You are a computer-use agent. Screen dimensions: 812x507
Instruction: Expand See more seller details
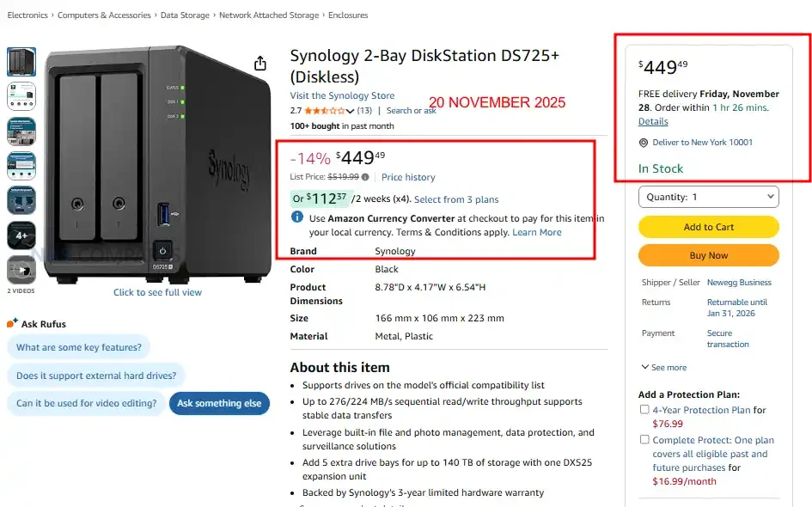pos(663,367)
